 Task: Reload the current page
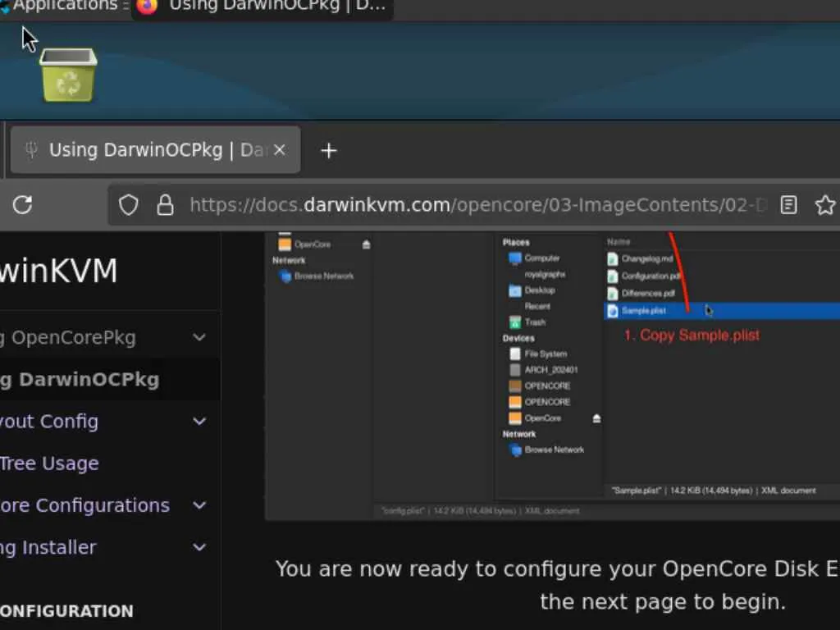point(22,204)
